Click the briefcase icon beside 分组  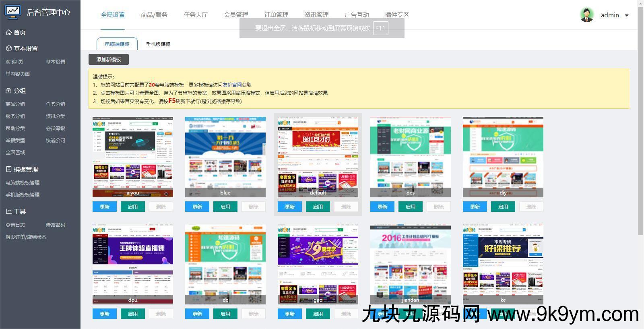point(8,91)
